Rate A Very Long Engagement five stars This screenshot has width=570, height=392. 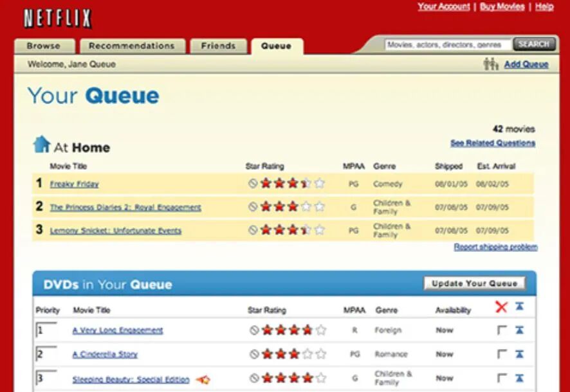click(321, 330)
